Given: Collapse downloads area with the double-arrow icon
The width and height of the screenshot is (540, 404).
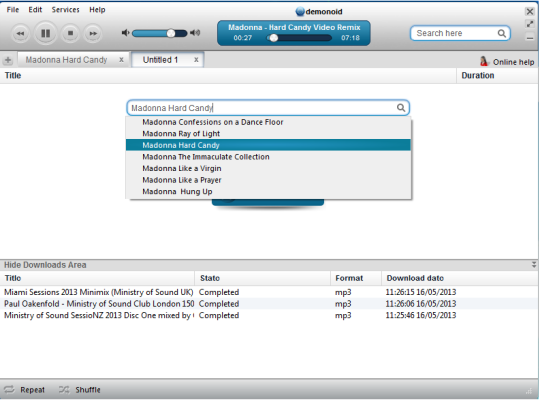Looking at the screenshot, I should 533,265.
